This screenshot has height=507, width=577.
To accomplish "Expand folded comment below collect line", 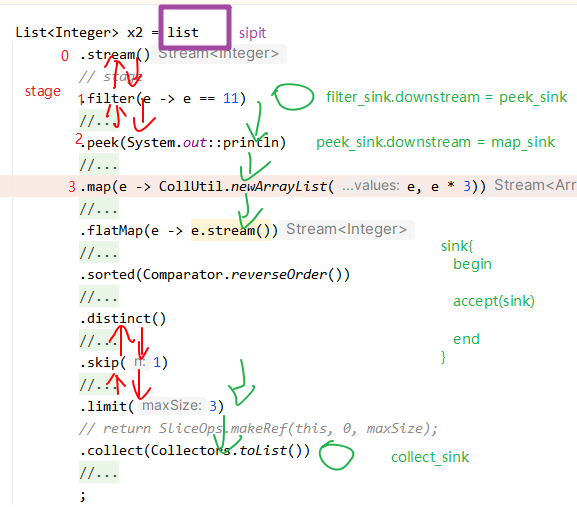I will 99,472.
